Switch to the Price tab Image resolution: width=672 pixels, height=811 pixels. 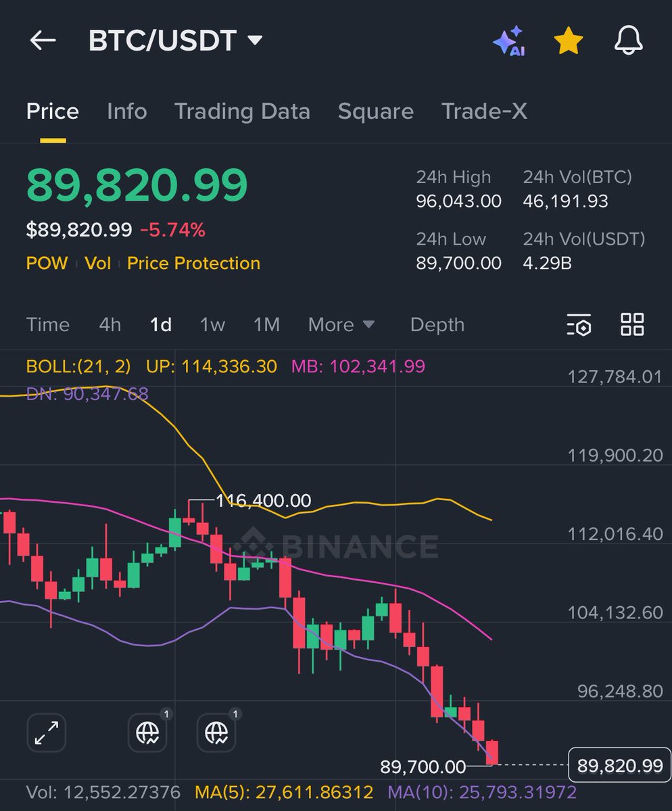(53, 112)
